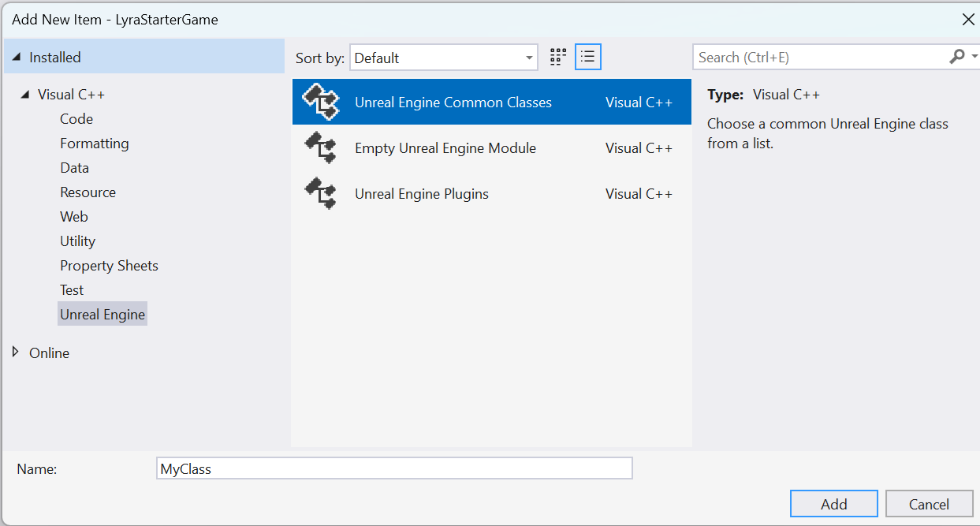The height and width of the screenshot is (526, 980).
Task: Toggle the currently active list view mode
Action: pos(587,56)
